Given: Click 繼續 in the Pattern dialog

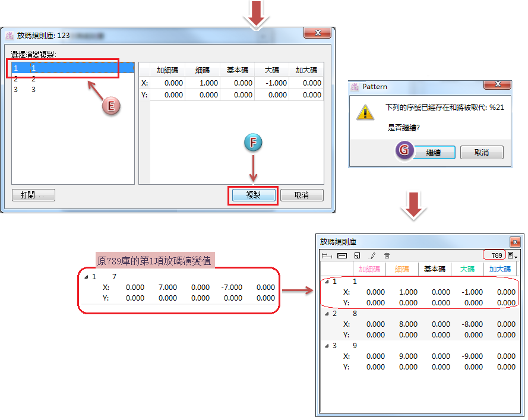Looking at the screenshot, I should tap(432, 153).
